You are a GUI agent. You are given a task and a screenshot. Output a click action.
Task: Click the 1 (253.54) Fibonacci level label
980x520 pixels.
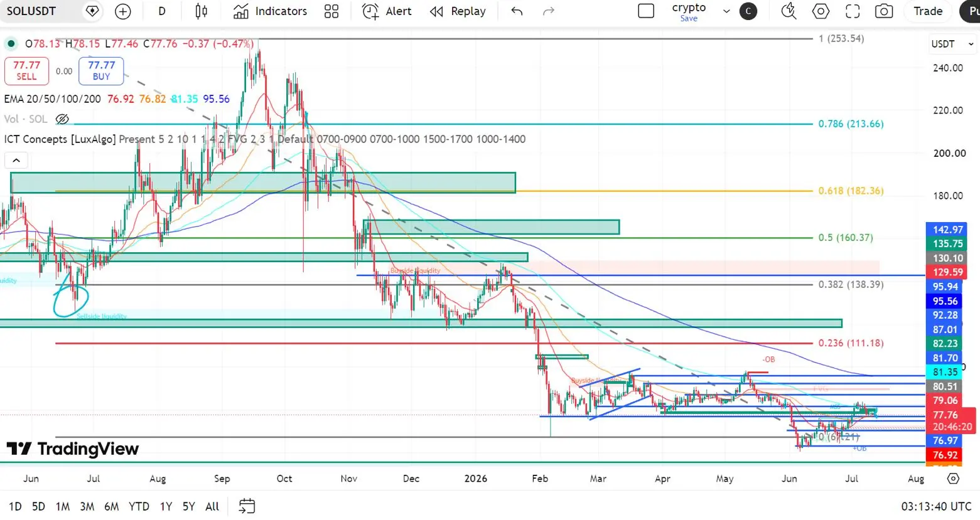841,39
